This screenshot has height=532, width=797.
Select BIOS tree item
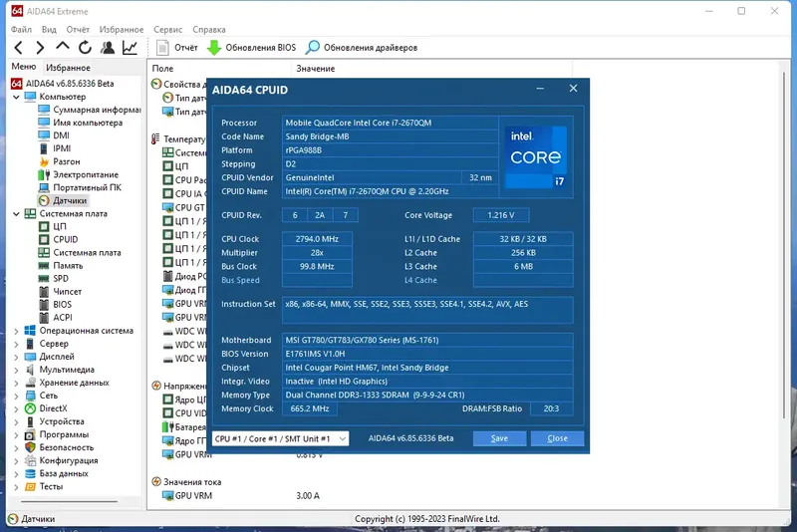click(x=56, y=305)
